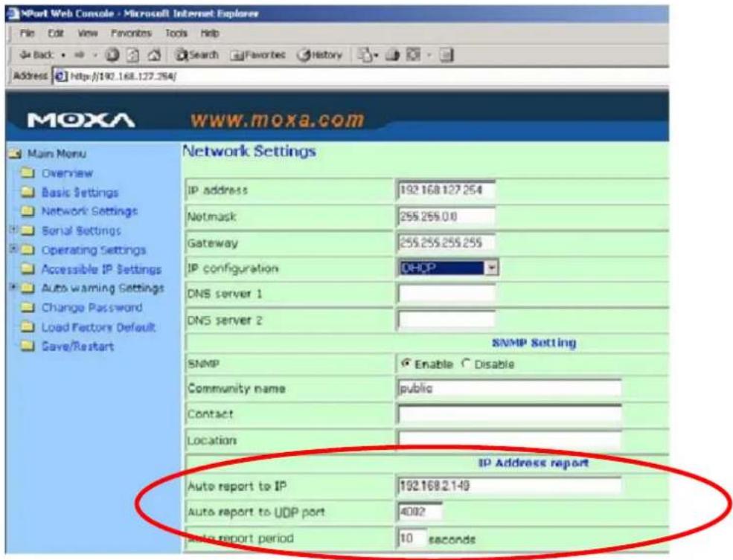Click the IP address input field
Image resolution: width=733 pixels, height=560 pixels.
point(446,190)
